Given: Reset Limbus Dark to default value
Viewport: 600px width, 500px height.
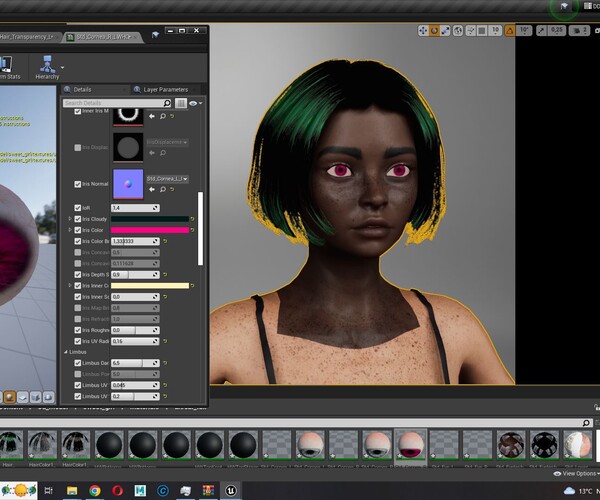Looking at the screenshot, I should point(165,363).
